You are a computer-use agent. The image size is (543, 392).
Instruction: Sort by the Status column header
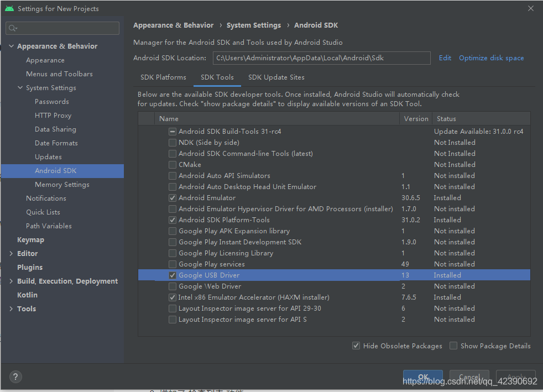tap(482, 118)
